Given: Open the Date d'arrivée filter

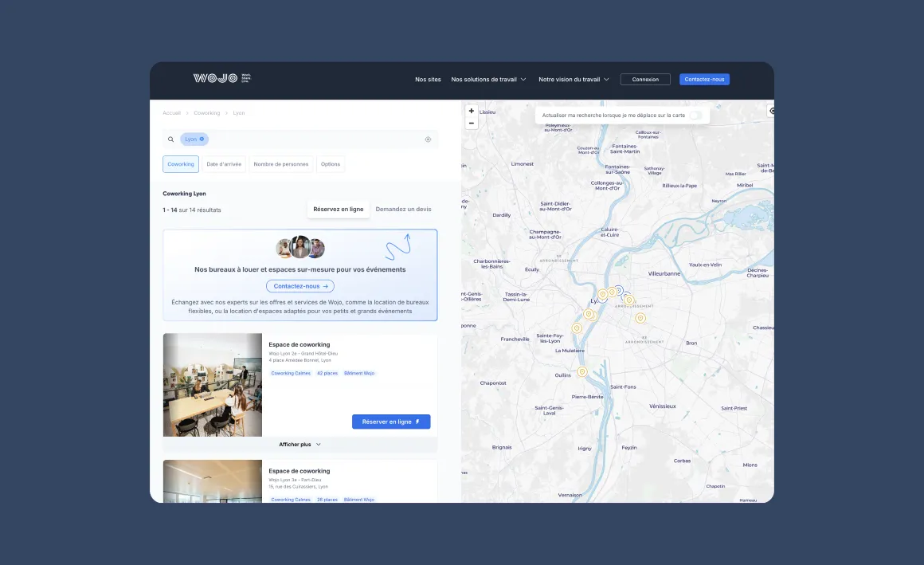Looking at the screenshot, I should [x=224, y=164].
